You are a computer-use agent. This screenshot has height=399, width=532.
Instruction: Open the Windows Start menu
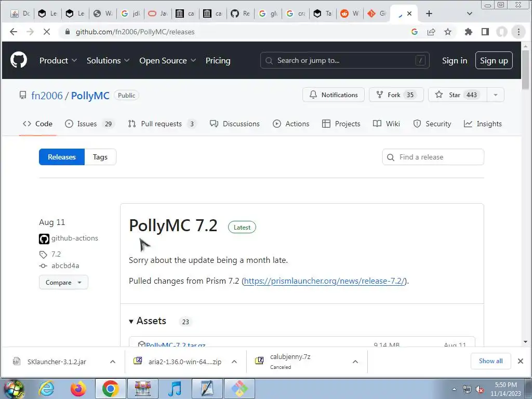click(13, 389)
